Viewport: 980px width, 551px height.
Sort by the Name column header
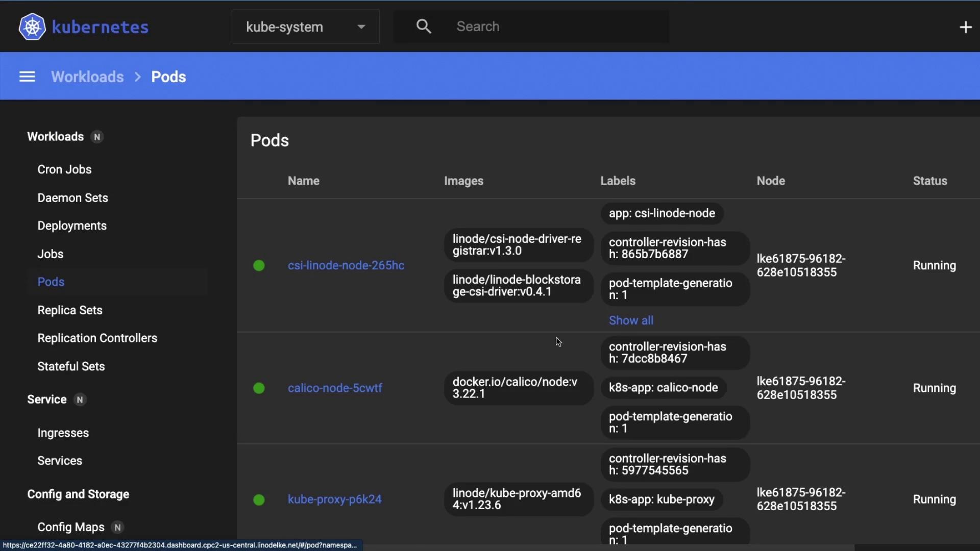pos(303,181)
